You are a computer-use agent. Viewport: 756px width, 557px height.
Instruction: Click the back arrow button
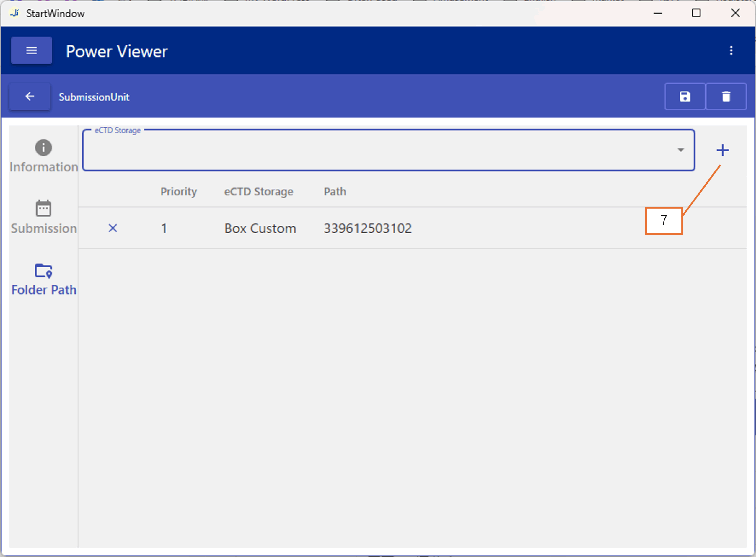tap(30, 97)
